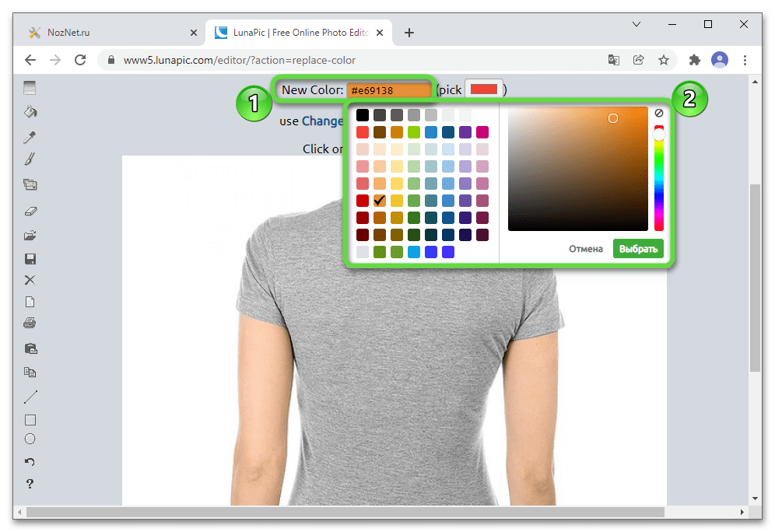Click the saturation picker circle handle

(x=613, y=118)
